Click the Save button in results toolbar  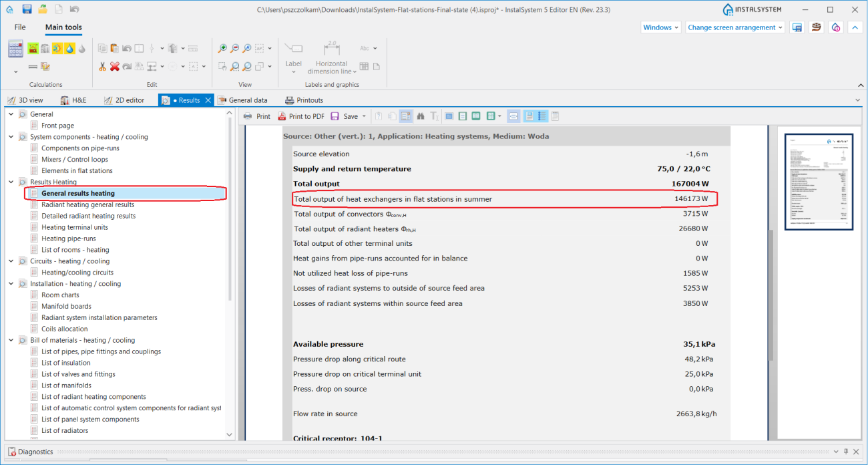[345, 116]
